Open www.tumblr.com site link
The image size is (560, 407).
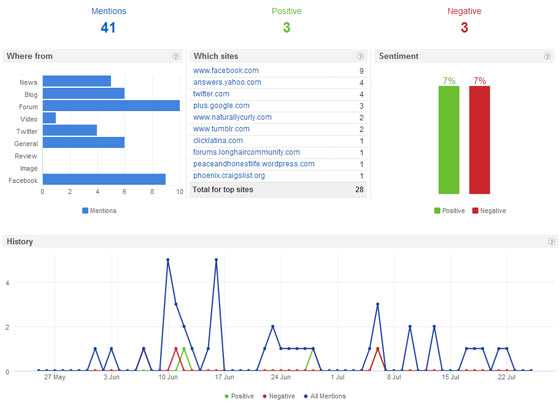click(x=221, y=129)
